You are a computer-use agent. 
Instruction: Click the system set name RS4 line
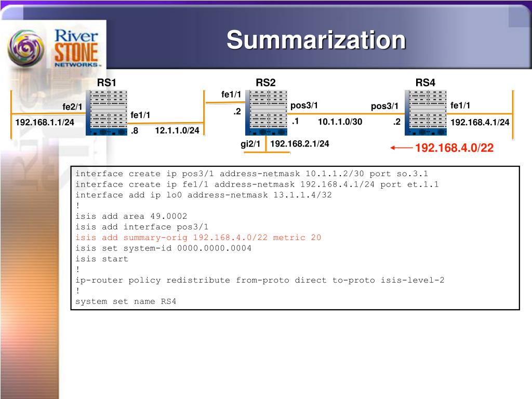pyautogui.click(x=126, y=301)
